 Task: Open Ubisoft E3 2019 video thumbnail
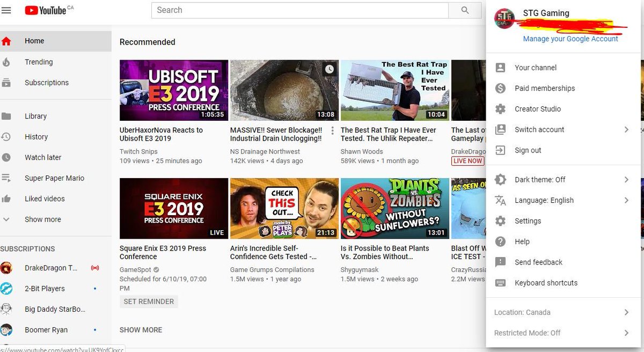pyautogui.click(x=174, y=90)
